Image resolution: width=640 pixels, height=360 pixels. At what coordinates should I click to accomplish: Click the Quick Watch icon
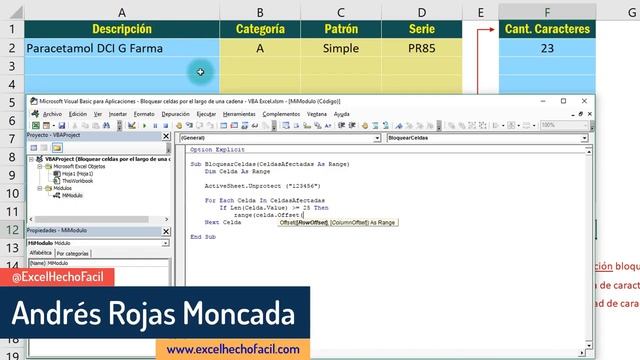(x=255, y=125)
